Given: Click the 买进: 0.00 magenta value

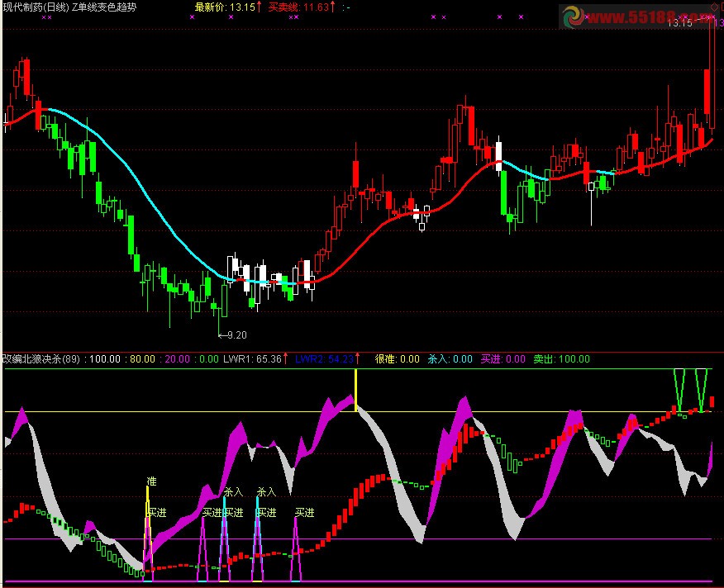Looking at the screenshot, I should (x=503, y=359).
